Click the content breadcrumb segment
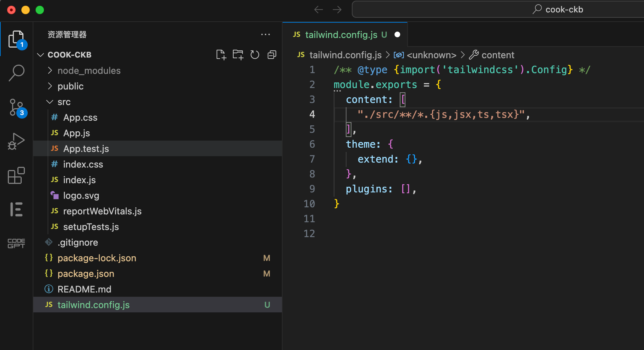The width and height of the screenshot is (644, 350). pyautogui.click(x=498, y=55)
